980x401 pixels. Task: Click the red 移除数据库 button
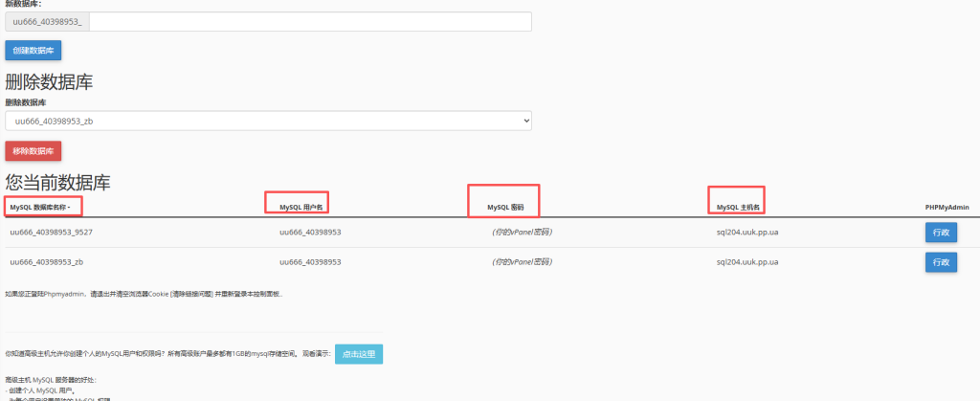click(33, 151)
